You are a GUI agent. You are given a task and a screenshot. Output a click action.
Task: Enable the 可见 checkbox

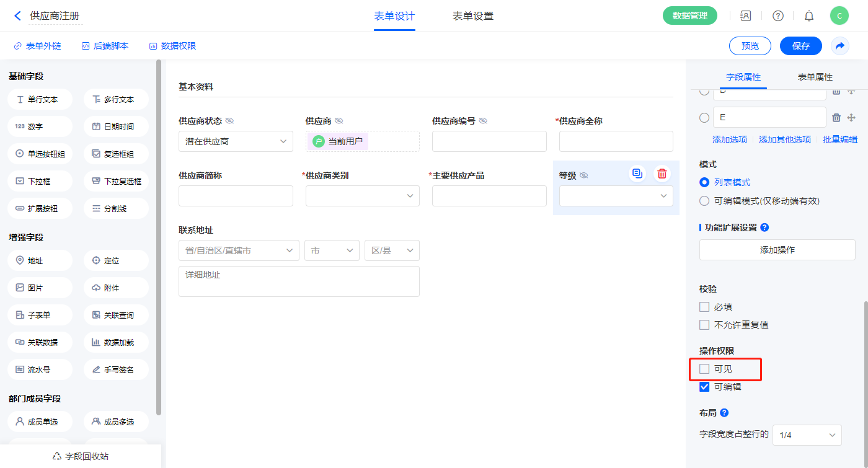pos(704,369)
